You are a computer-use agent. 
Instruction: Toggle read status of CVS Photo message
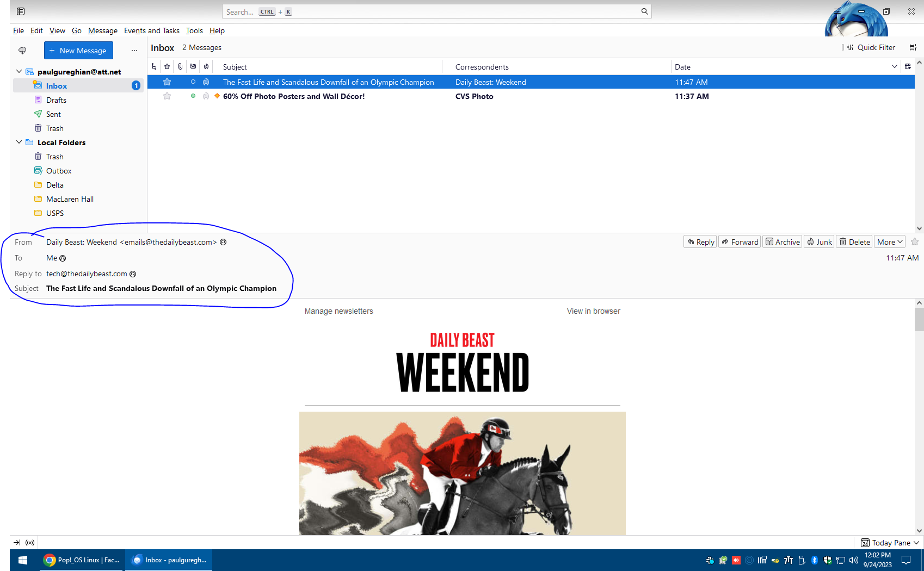click(193, 96)
